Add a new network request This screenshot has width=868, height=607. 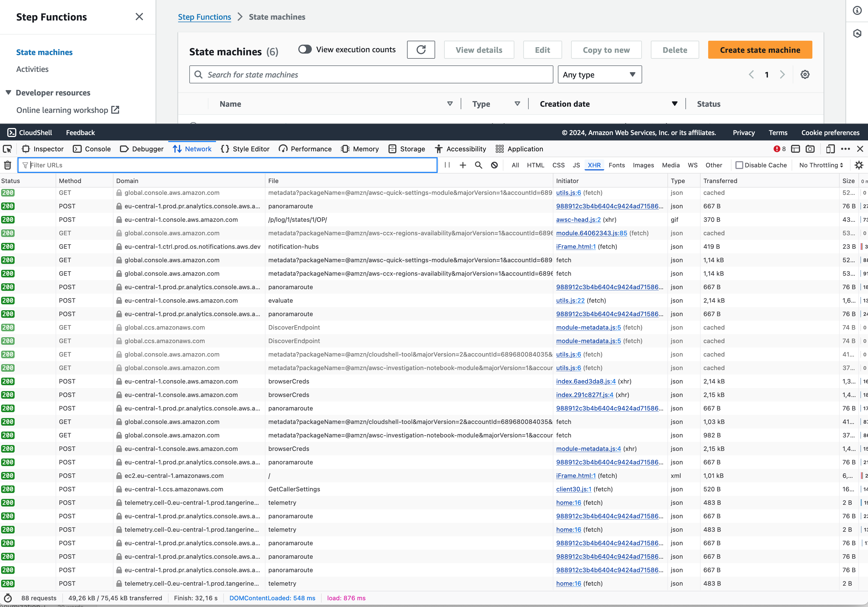[x=463, y=165]
